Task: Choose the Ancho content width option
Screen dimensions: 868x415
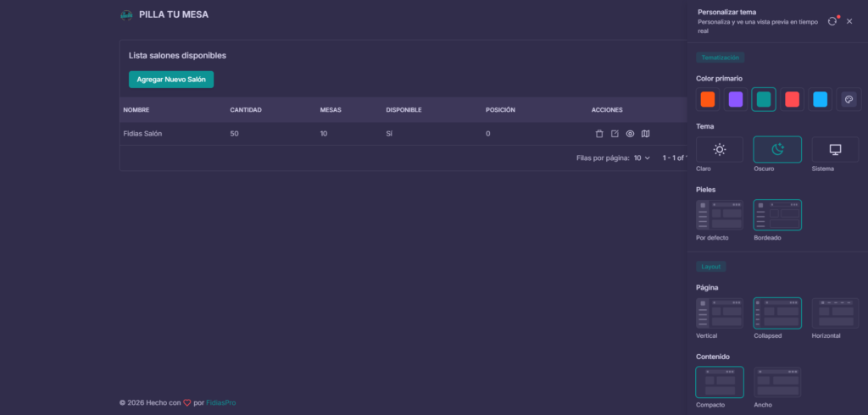Action: pyautogui.click(x=777, y=382)
